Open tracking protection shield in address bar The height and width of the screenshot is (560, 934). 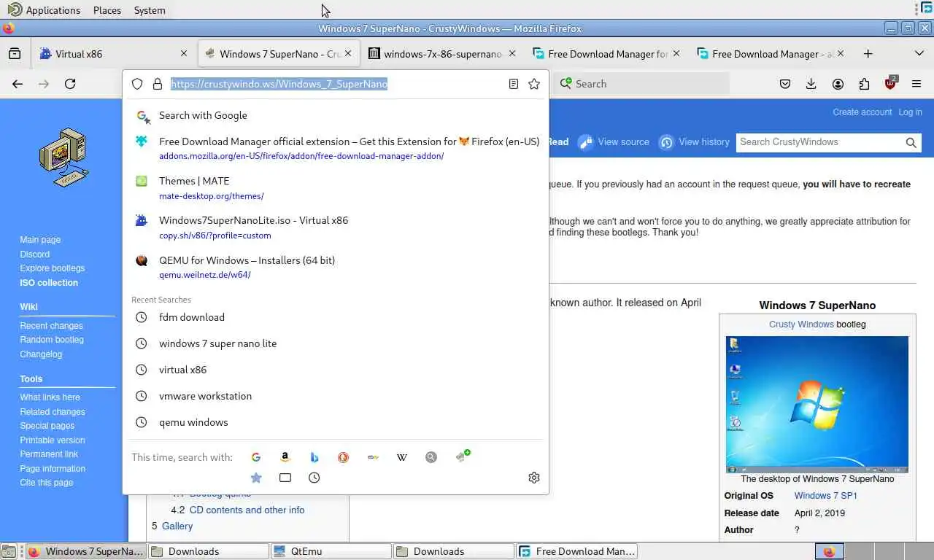point(137,84)
